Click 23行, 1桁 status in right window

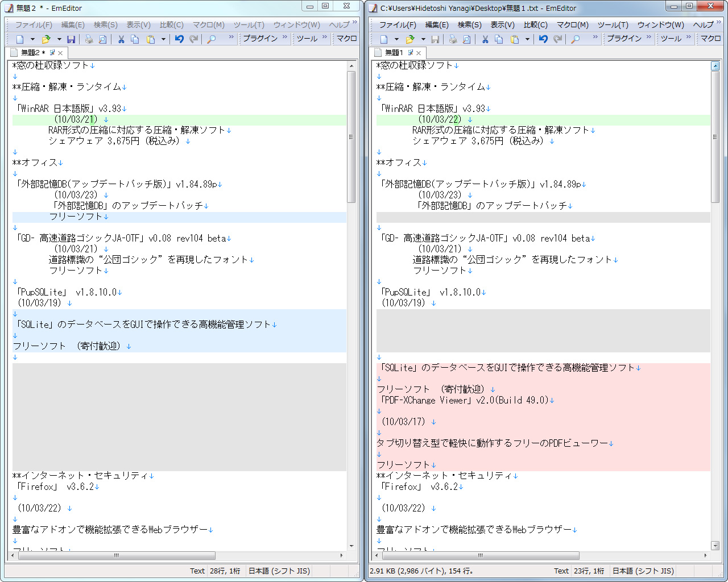(590, 571)
